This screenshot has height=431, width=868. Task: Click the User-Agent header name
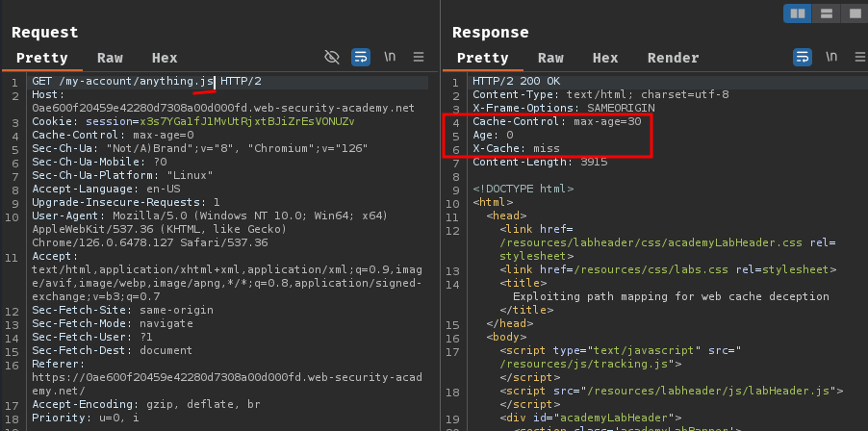(68, 215)
